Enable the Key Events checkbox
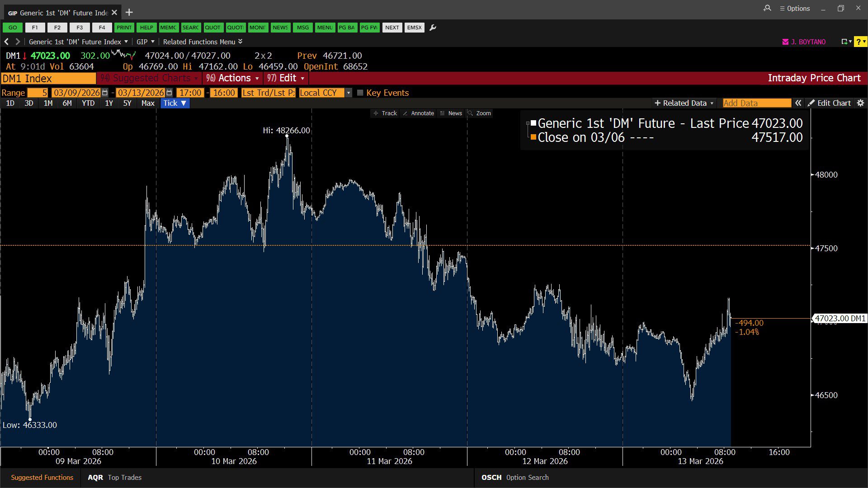Viewport: 868px width, 488px height. pyautogui.click(x=360, y=93)
